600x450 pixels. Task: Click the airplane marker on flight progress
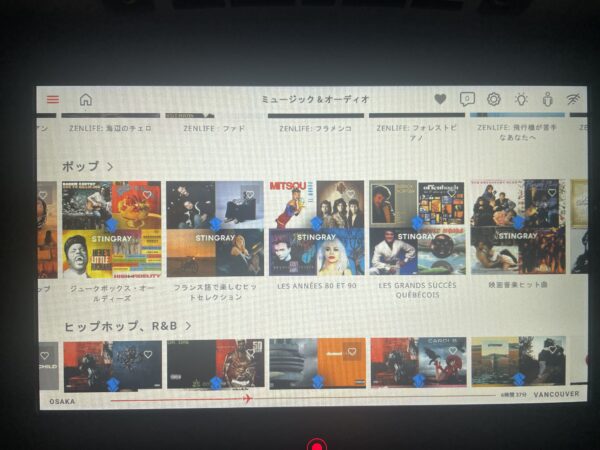(x=247, y=399)
